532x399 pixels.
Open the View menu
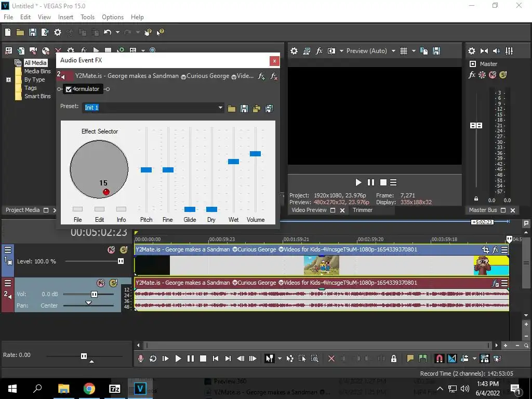click(x=44, y=17)
